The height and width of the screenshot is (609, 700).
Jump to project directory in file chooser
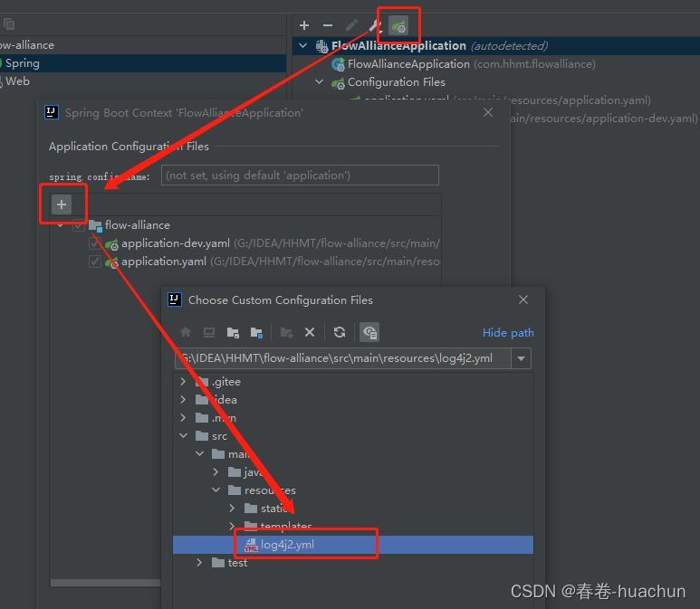(233, 333)
